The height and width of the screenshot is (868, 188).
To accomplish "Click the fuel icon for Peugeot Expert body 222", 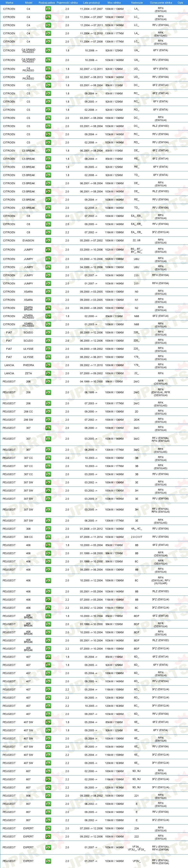I will point(48,837).
